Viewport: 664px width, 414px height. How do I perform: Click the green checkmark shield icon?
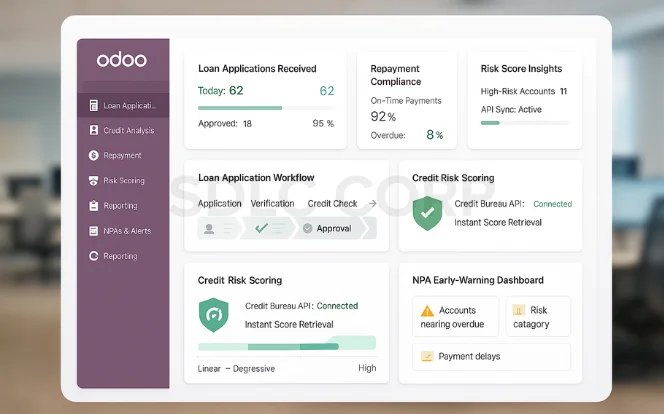[428, 213]
